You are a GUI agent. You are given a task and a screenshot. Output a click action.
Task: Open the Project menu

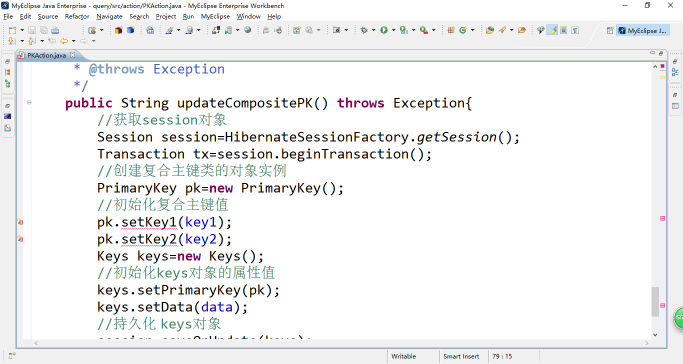click(x=166, y=17)
